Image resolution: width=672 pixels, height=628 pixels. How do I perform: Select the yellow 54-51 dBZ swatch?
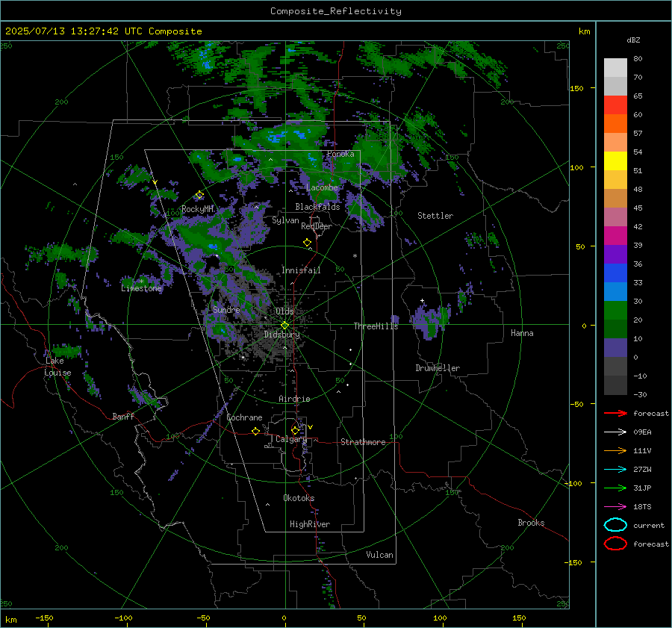[x=615, y=161]
